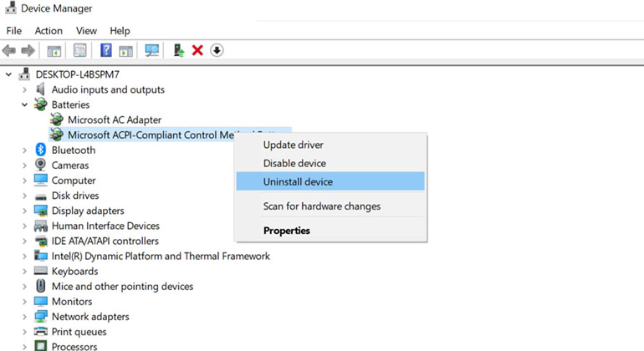Collapse the DESKTOP-L4BSPM7 root node
Image resolution: width=644 pixels, height=351 pixels.
click(x=8, y=74)
